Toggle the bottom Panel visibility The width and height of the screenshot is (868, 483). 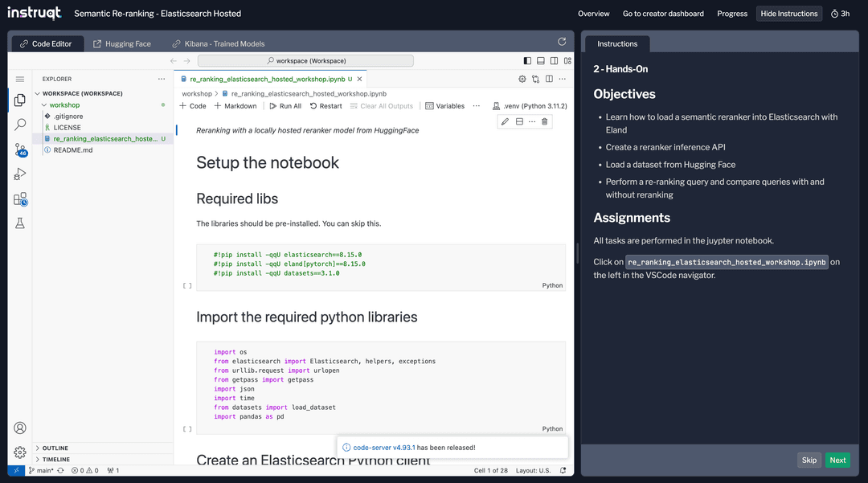click(540, 60)
